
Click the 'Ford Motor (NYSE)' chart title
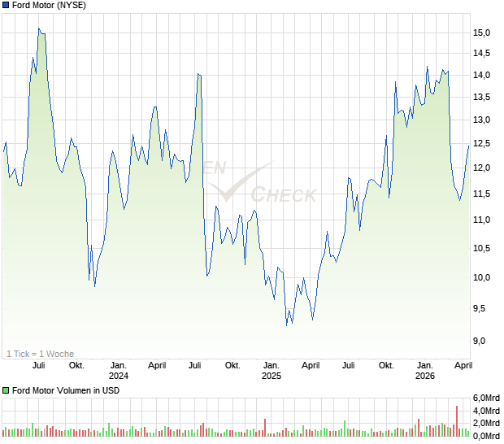click(49, 5)
